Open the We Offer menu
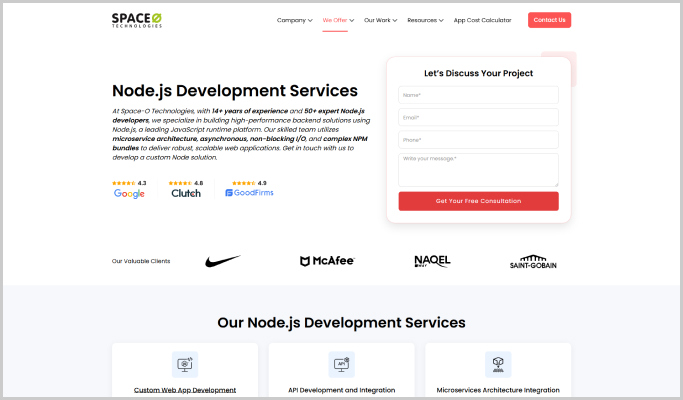 335,20
